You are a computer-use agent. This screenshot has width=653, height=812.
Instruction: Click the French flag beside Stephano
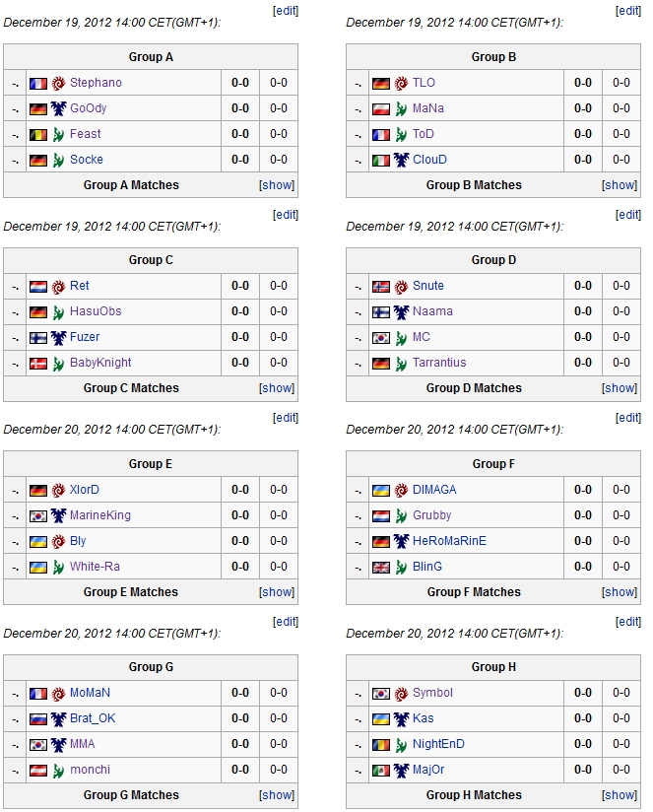click(38, 83)
